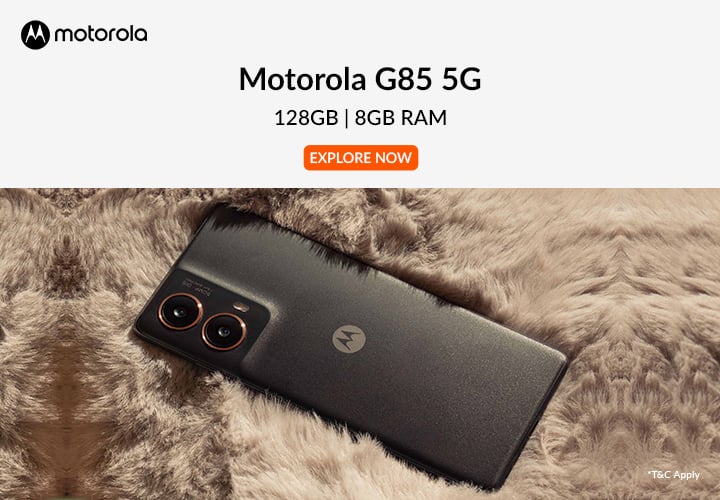Click the upper-left camera lens on phone
This screenshot has width=720, height=500.
(x=180, y=312)
